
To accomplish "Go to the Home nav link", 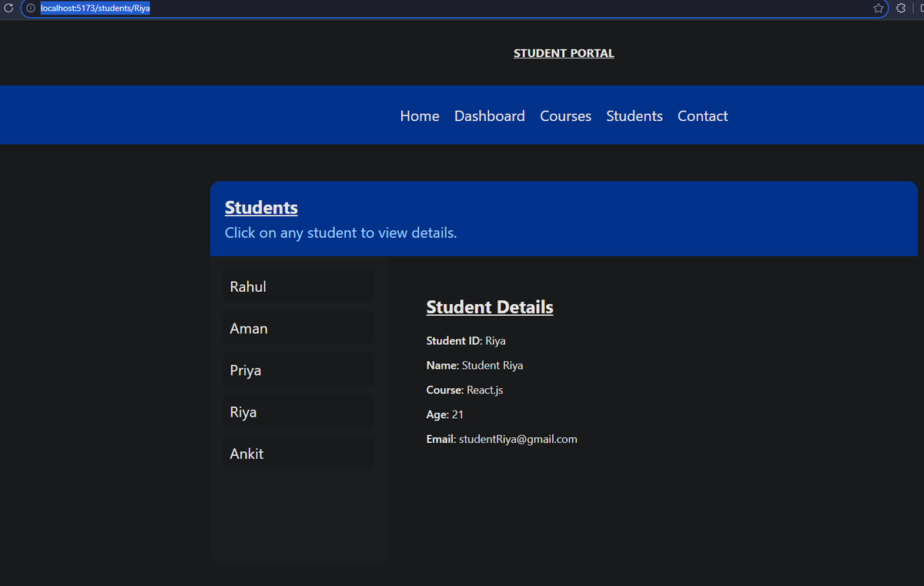I will point(420,116).
